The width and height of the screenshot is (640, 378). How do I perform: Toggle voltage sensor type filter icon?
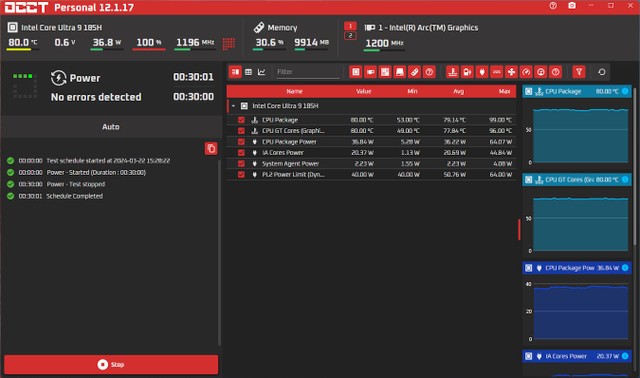click(x=467, y=72)
